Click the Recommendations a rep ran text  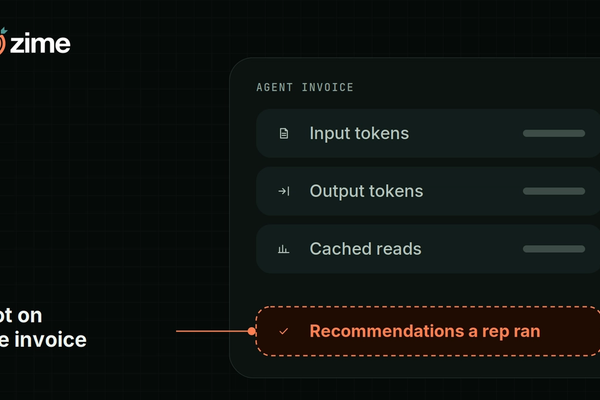pos(425,331)
